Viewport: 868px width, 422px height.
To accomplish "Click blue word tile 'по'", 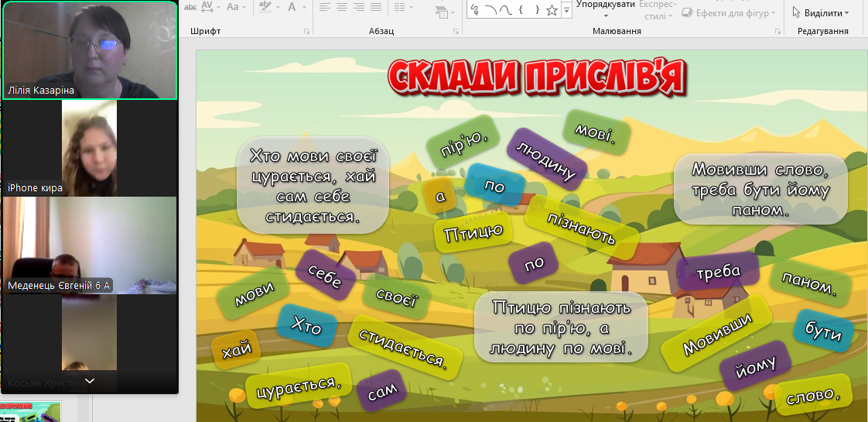I will tap(494, 185).
